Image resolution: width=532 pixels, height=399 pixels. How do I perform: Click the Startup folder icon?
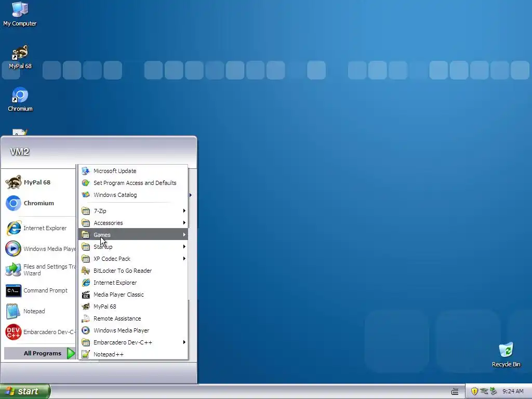coord(86,247)
